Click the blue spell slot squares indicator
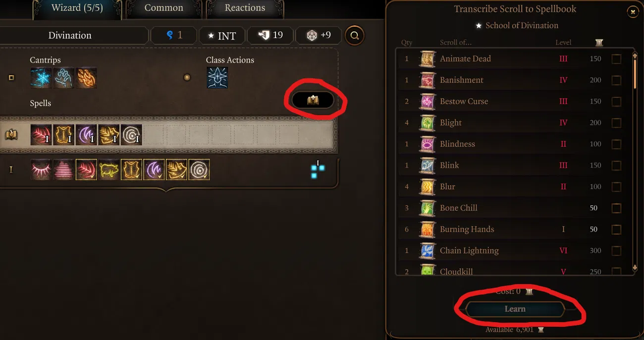This screenshot has height=340, width=644. pyautogui.click(x=318, y=170)
